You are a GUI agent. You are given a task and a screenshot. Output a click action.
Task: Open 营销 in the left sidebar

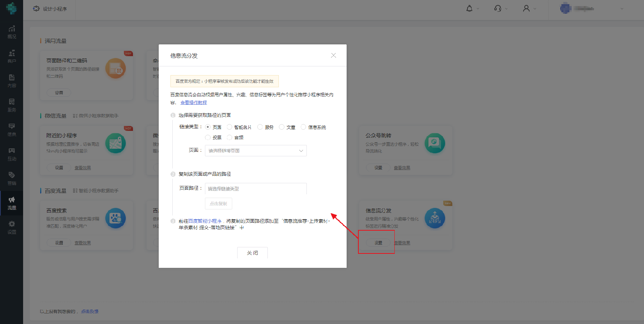click(12, 179)
